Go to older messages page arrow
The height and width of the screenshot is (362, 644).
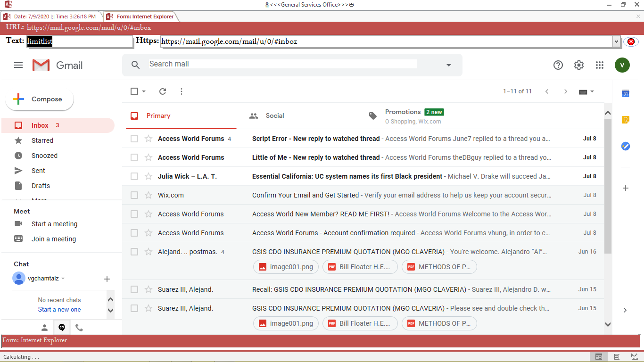click(x=566, y=91)
